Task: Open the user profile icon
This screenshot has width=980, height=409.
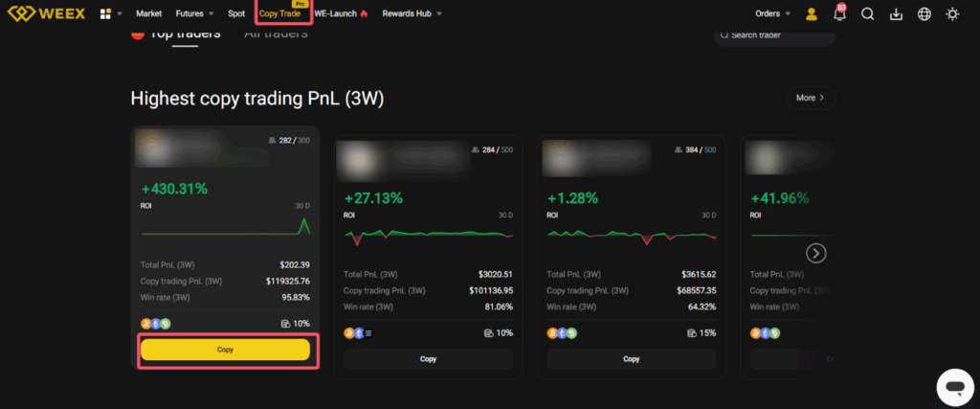Action: pos(812,14)
